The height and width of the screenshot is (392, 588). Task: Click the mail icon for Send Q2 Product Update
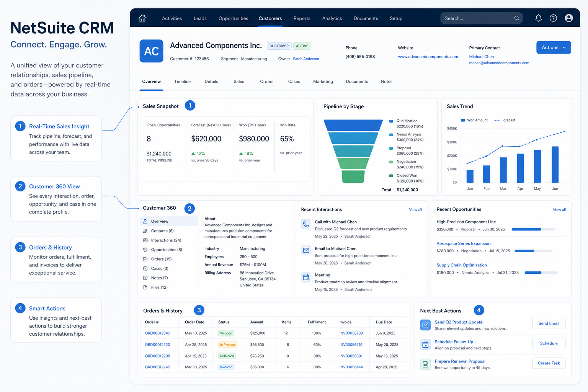425,325
